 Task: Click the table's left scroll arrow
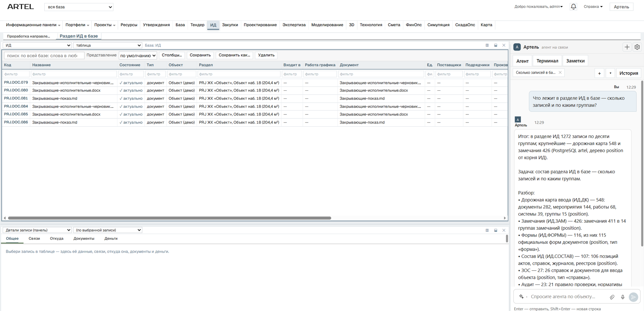5,218
